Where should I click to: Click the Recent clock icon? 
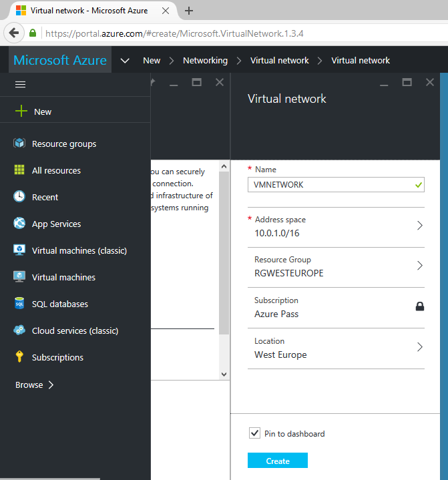coord(19,196)
